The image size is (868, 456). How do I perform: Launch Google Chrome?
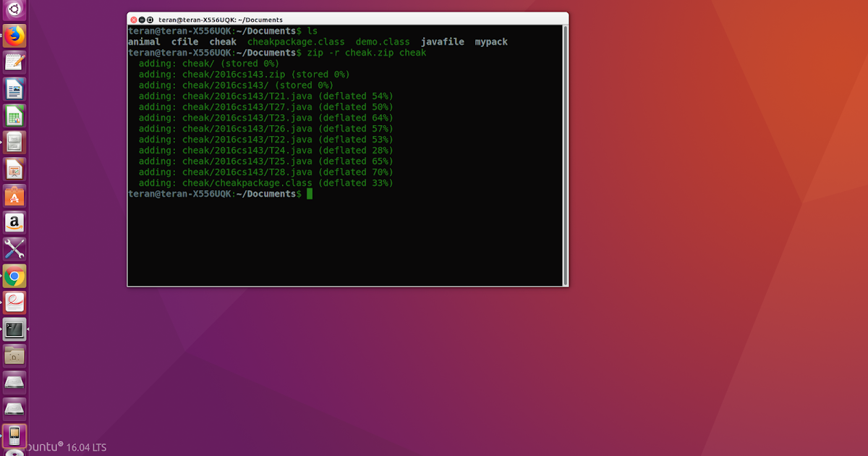pyautogui.click(x=14, y=275)
